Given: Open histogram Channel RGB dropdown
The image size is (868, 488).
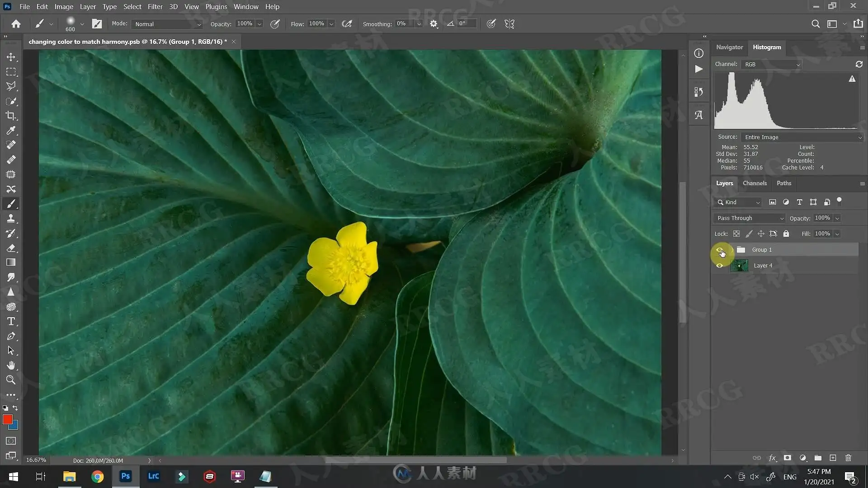Looking at the screenshot, I should click(x=771, y=64).
